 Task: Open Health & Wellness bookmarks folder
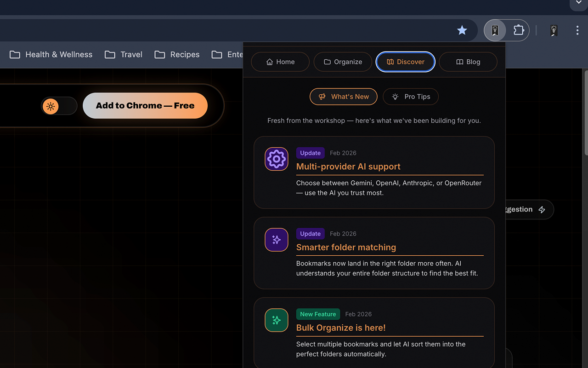pos(51,54)
